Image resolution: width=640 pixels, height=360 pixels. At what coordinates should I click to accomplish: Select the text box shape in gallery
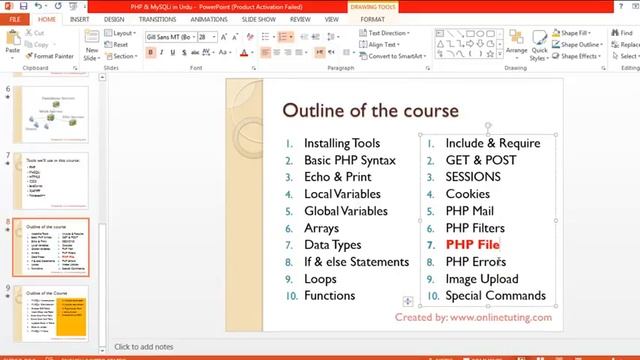click(440, 34)
